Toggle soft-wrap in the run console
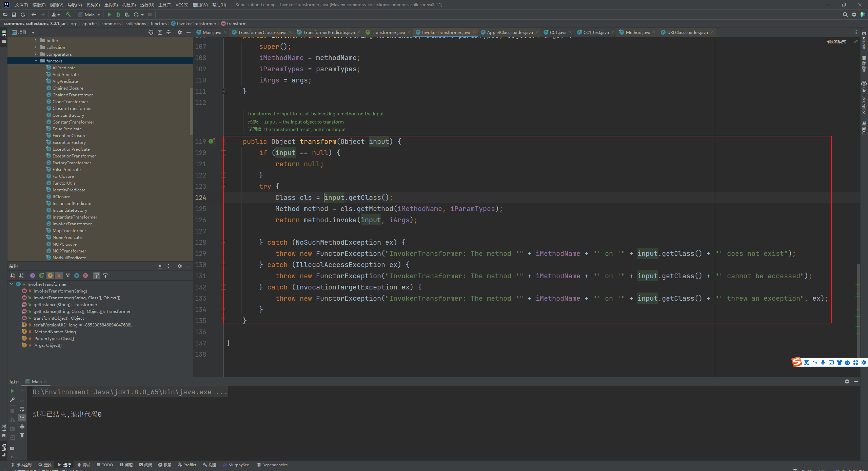The image size is (868, 471). click(22, 409)
